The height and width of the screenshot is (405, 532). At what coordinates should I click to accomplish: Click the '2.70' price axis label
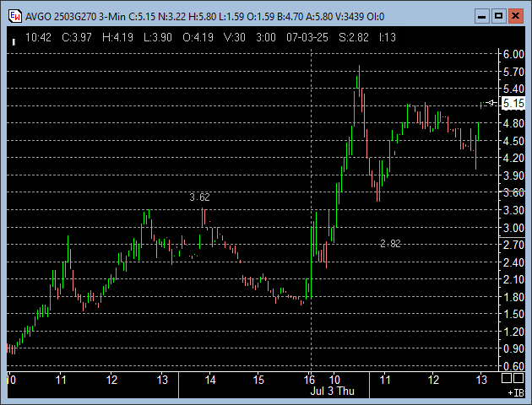[513, 245]
